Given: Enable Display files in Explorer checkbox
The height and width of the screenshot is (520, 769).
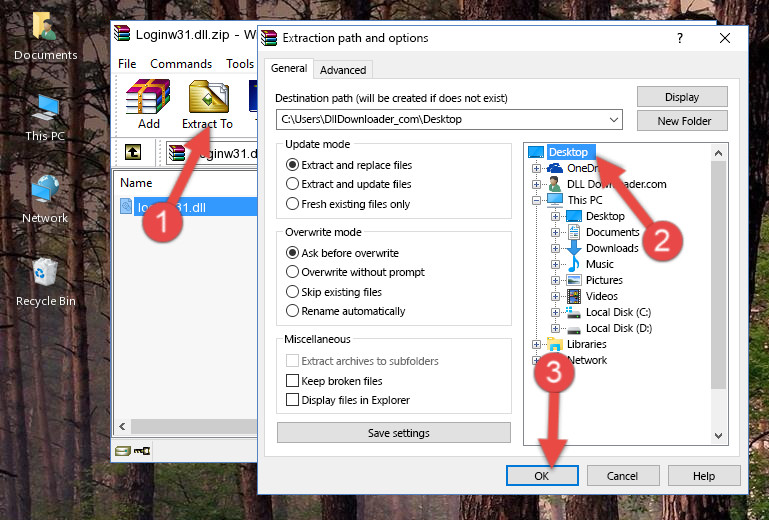Looking at the screenshot, I should click(x=293, y=400).
